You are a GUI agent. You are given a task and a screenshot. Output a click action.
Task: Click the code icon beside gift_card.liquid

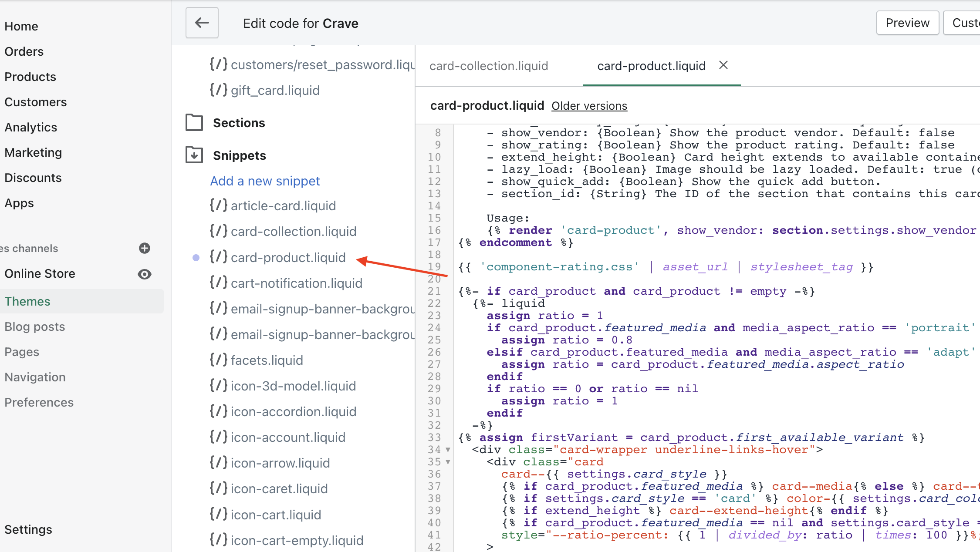219,90
